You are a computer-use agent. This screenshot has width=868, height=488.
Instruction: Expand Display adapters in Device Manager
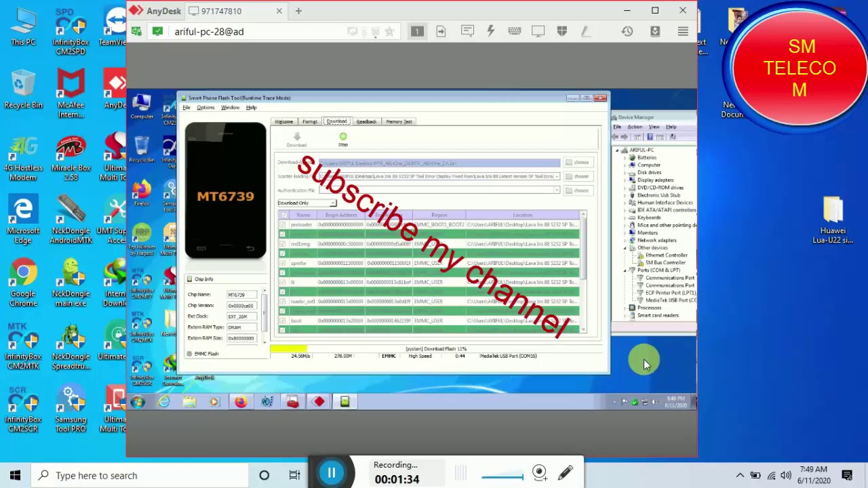click(x=625, y=180)
